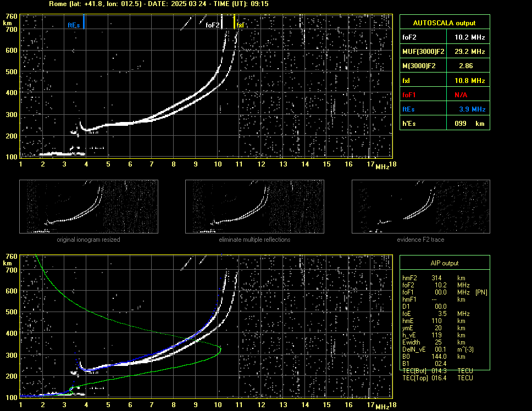This screenshot has height=411, width=532.
Task: Select the 099 km h'Es value
Action: (469, 124)
